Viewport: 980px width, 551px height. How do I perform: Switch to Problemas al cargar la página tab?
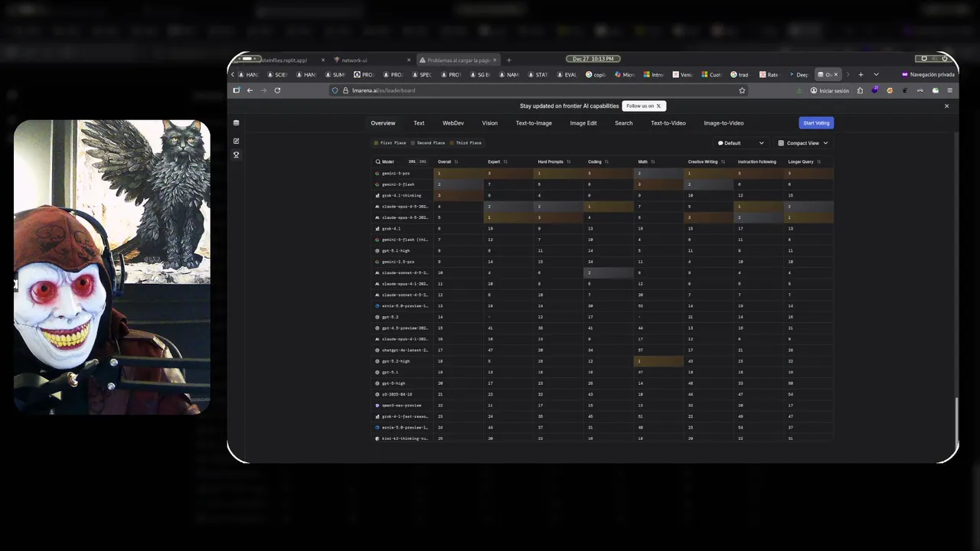pos(458,60)
